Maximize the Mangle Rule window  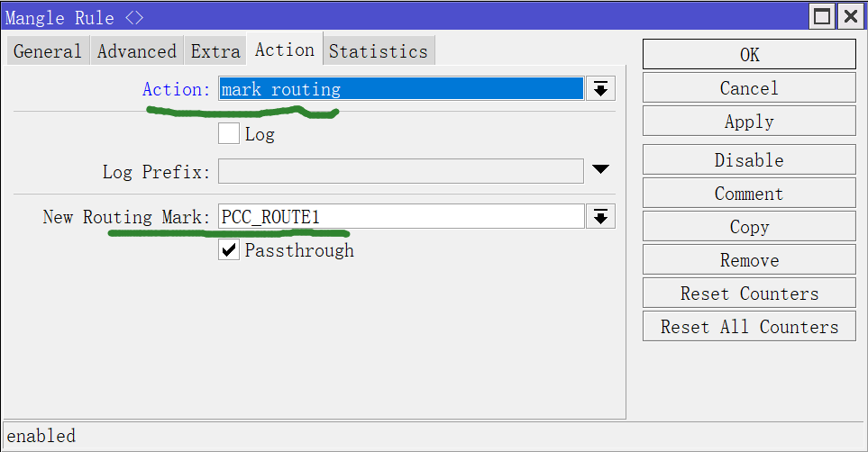pyautogui.click(x=822, y=16)
